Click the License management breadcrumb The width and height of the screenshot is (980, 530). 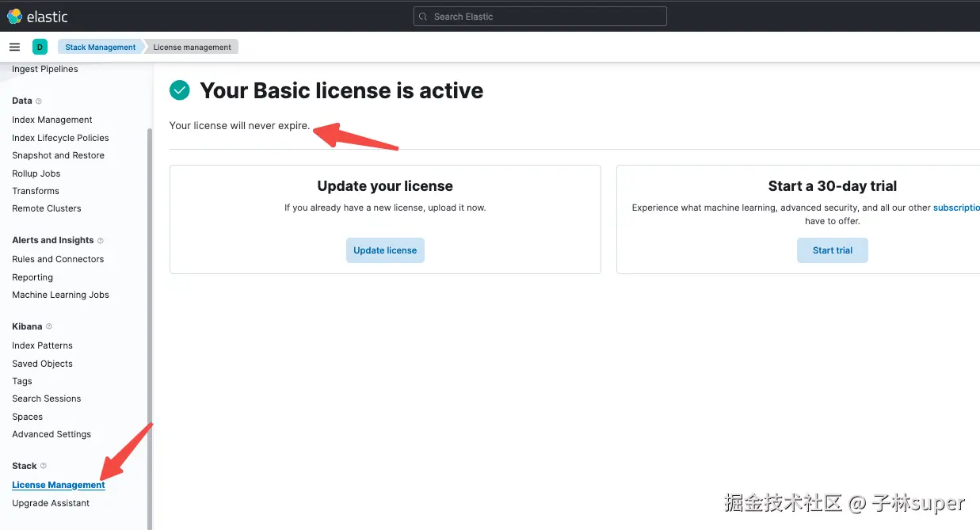192,47
